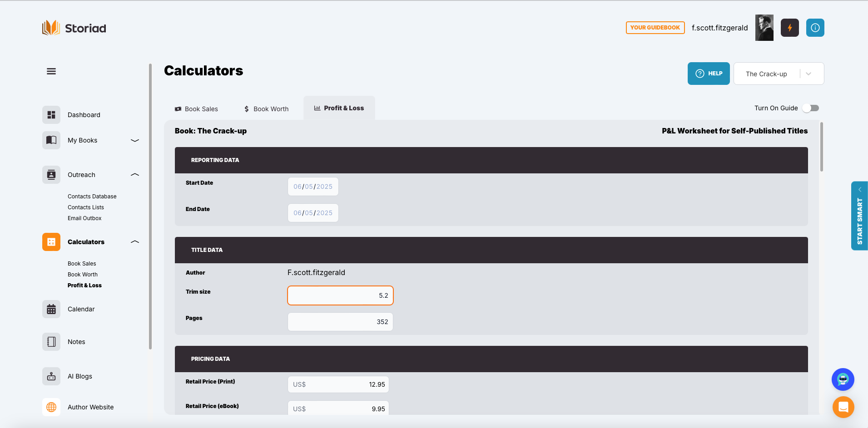
Task: Click the Outreach contacts icon
Action: [51, 175]
